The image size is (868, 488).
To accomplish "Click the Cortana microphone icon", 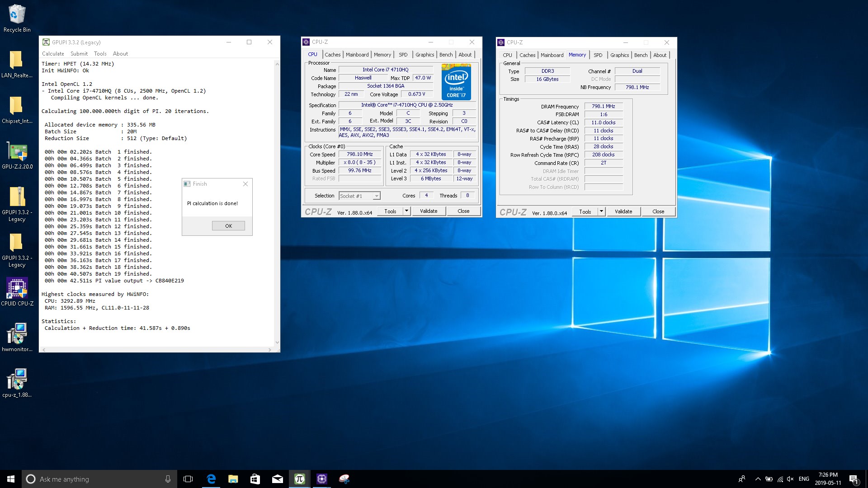I will [168, 479].
